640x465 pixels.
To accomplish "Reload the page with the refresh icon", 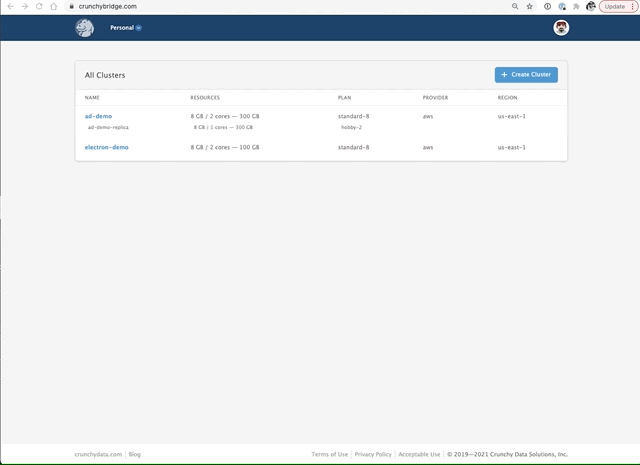I will [39, 7].
